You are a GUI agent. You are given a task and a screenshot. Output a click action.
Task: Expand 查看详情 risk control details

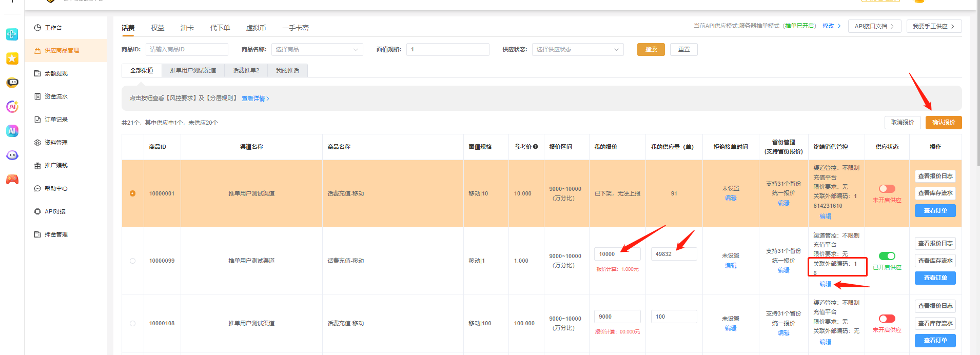[255, 98]
